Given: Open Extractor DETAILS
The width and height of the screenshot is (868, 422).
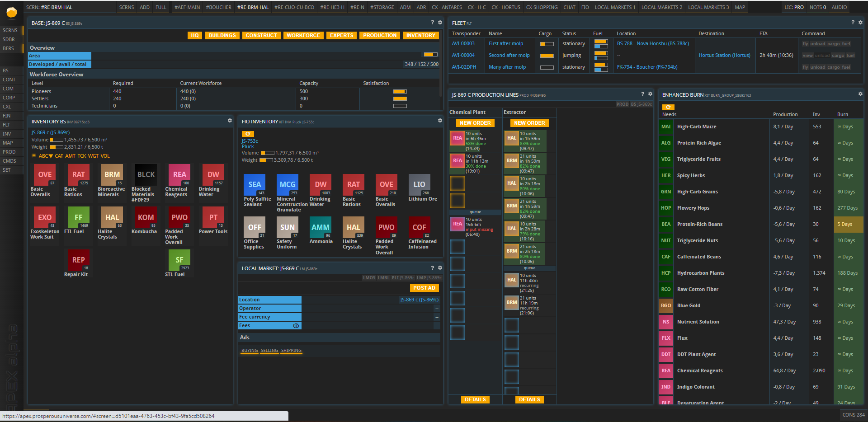Looking at the screenshot, I should pyautogui.click(x=529, y=399).
